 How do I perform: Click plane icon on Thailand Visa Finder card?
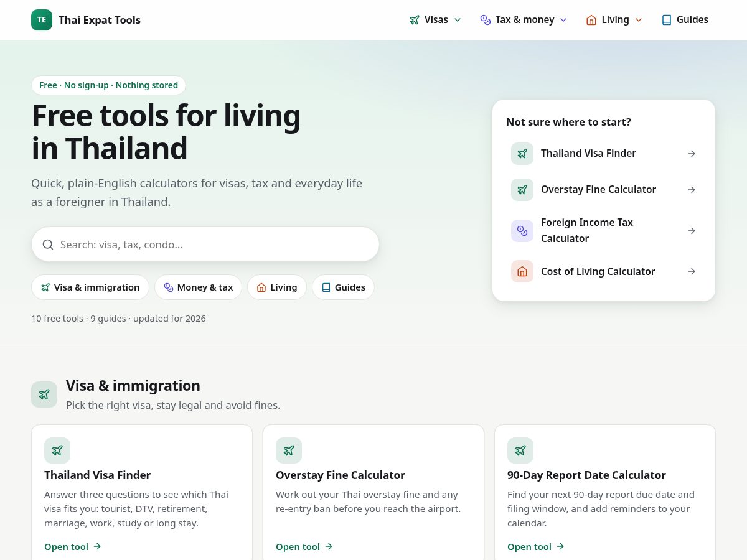tap(57, 450)
